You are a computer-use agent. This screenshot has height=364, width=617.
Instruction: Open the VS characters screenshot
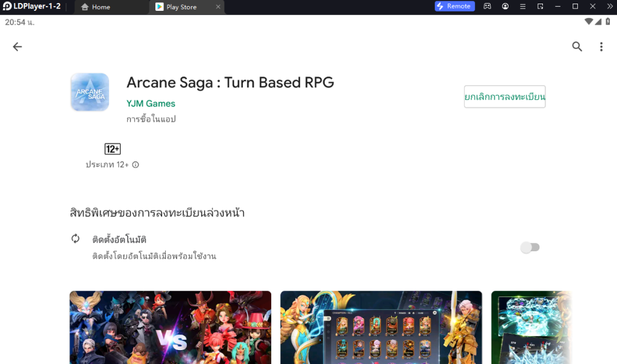point(171,327)
